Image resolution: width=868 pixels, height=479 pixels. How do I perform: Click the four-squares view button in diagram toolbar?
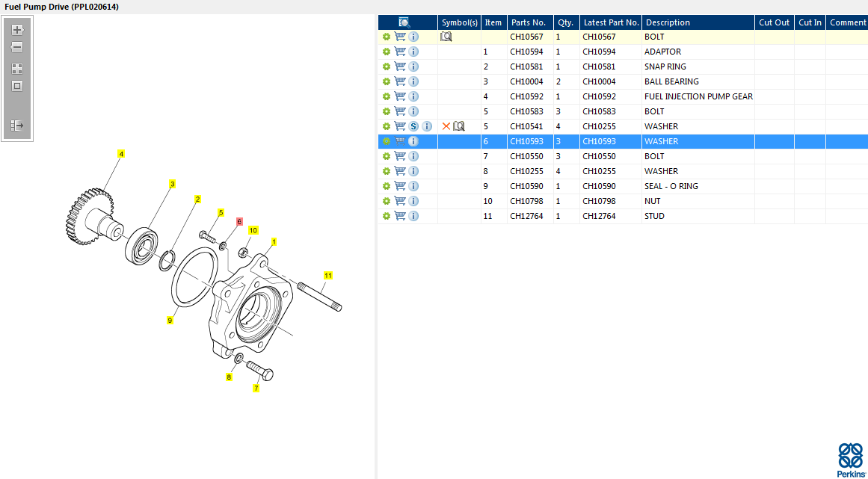tap(17, 68)
